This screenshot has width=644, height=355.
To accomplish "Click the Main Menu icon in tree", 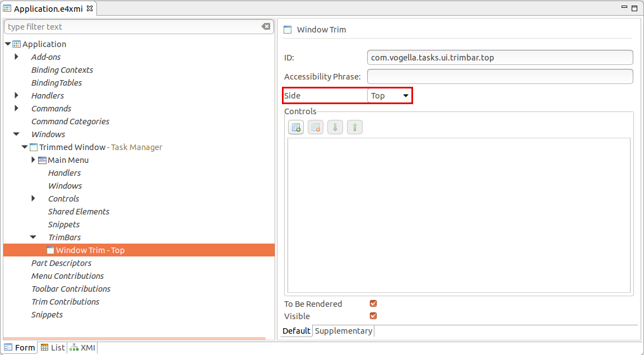I will coord(42,160).
